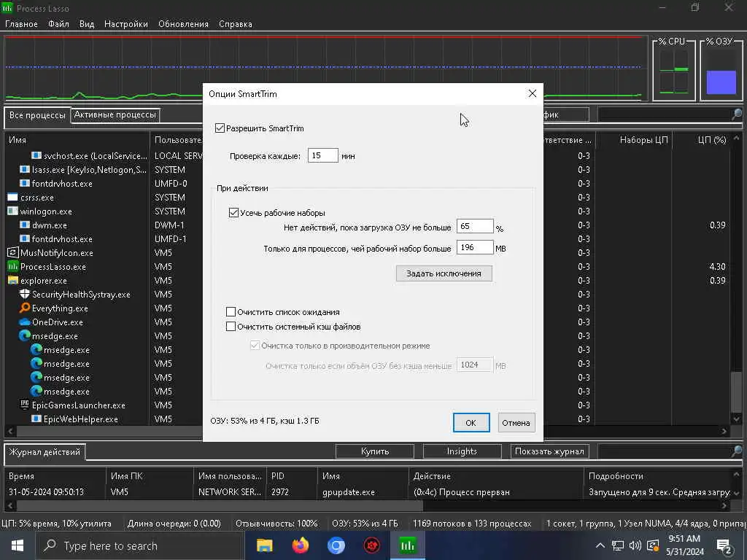
Task: Click the SecurityHealthSystray.exe shield icon
Action: 25,294
